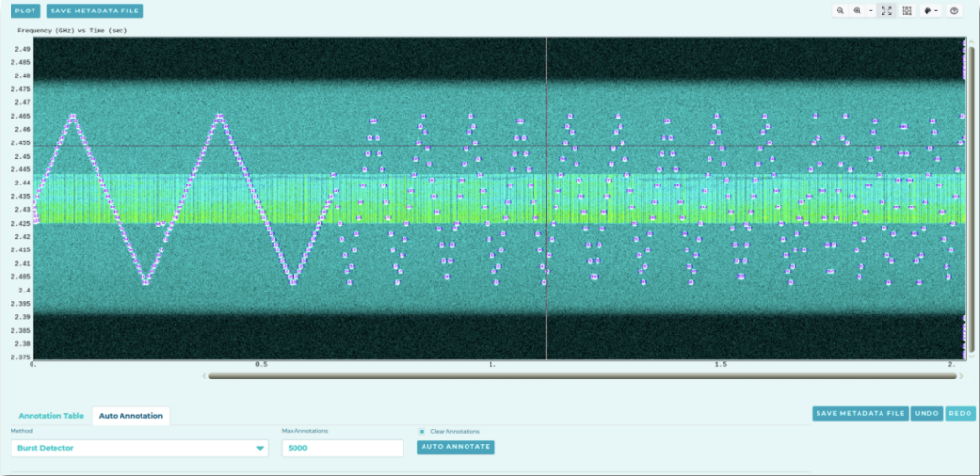
Task: Select the Auto Annotation tab
Action: click(x=131, y=416)
